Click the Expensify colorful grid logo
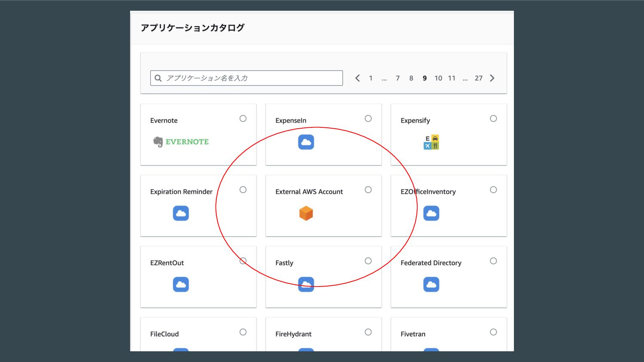This screenshot has height=362, width=644. 431,142
